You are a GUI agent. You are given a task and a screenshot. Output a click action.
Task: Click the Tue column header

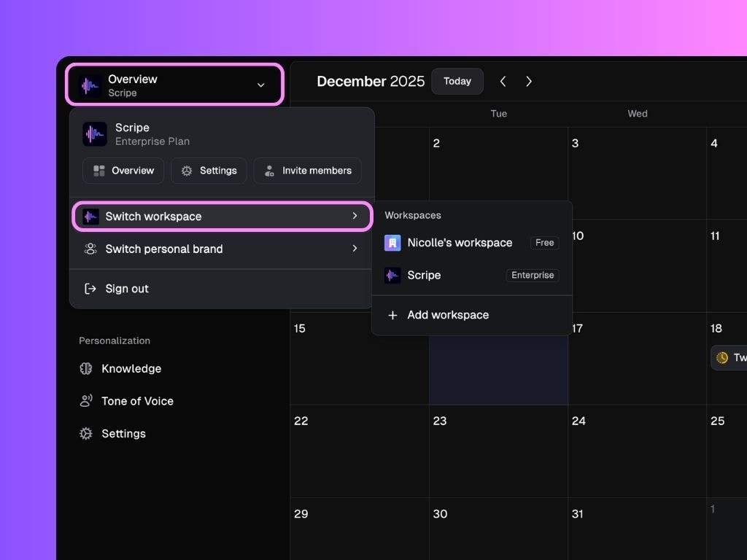pos(499,114)
